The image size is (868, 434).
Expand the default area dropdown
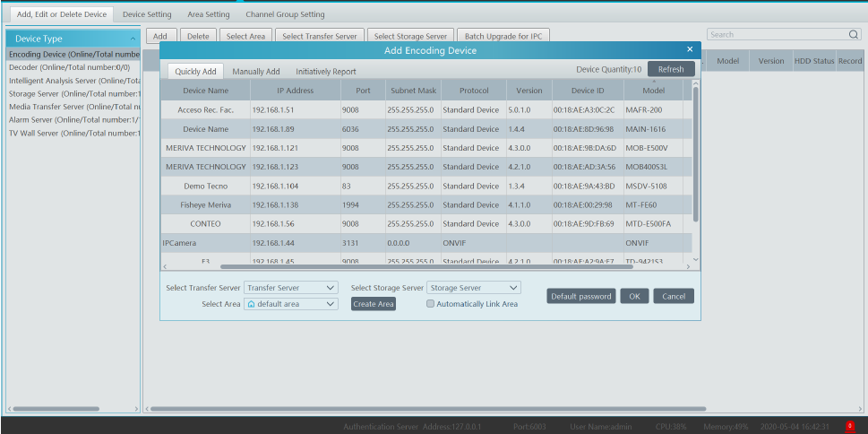331,304
